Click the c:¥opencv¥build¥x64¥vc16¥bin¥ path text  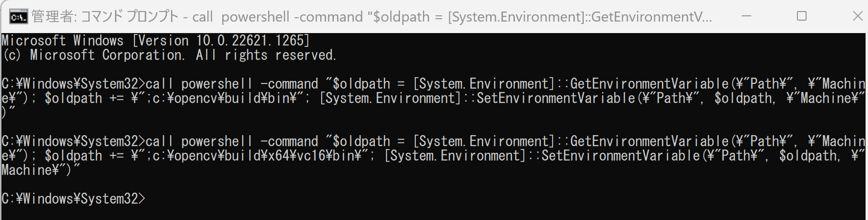[x=256, y=156]
